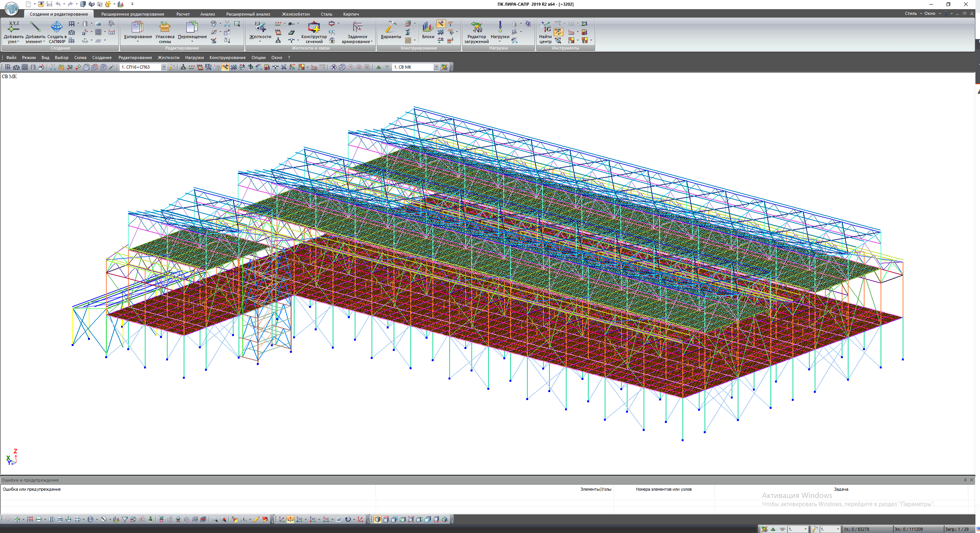Toggle the highlighted 3D box view mode
Image resolution: width=980 pixels, height=533 pixels.
(x=377, y=519)
